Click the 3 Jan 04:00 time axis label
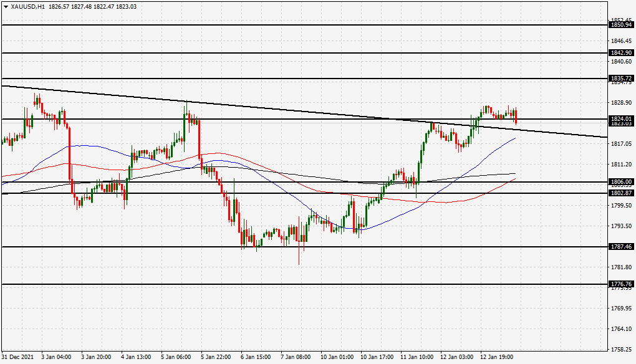 56,357
